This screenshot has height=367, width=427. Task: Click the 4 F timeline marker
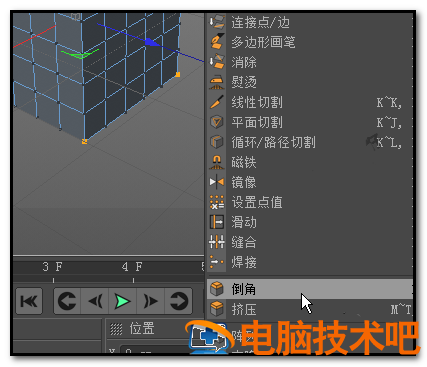pyautogui.click(x=132, y=267)
